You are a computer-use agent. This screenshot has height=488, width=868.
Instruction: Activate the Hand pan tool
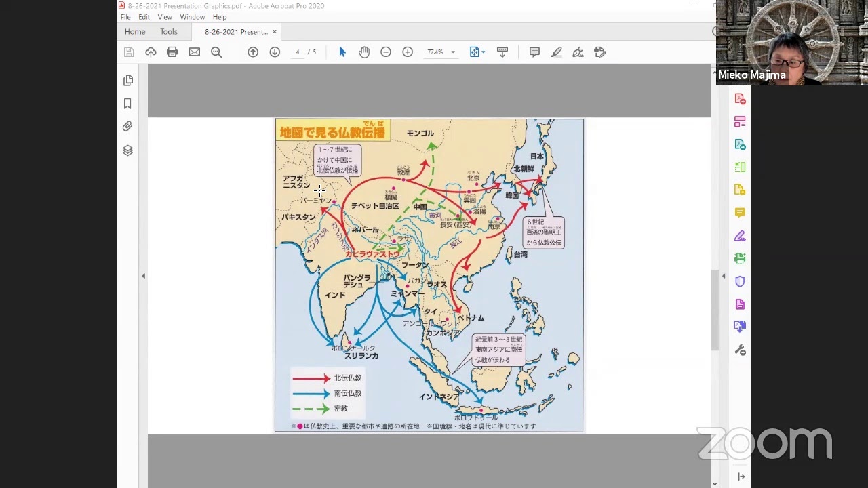click(x=364, y=52)
